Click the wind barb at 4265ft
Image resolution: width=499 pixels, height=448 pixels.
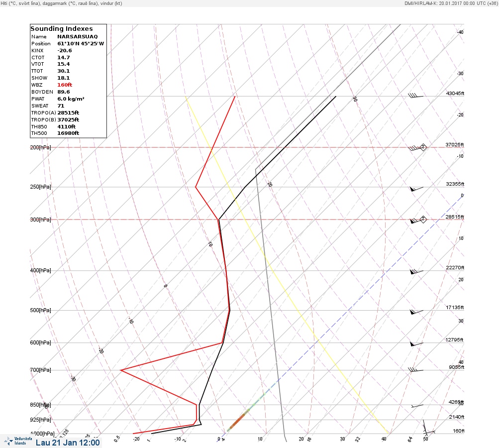click(x=417, y=406)
